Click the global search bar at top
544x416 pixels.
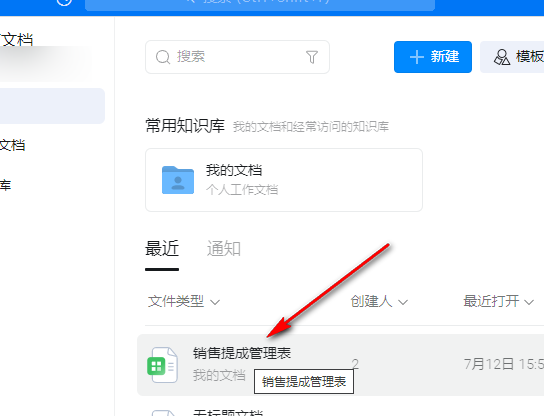(260, 4)
